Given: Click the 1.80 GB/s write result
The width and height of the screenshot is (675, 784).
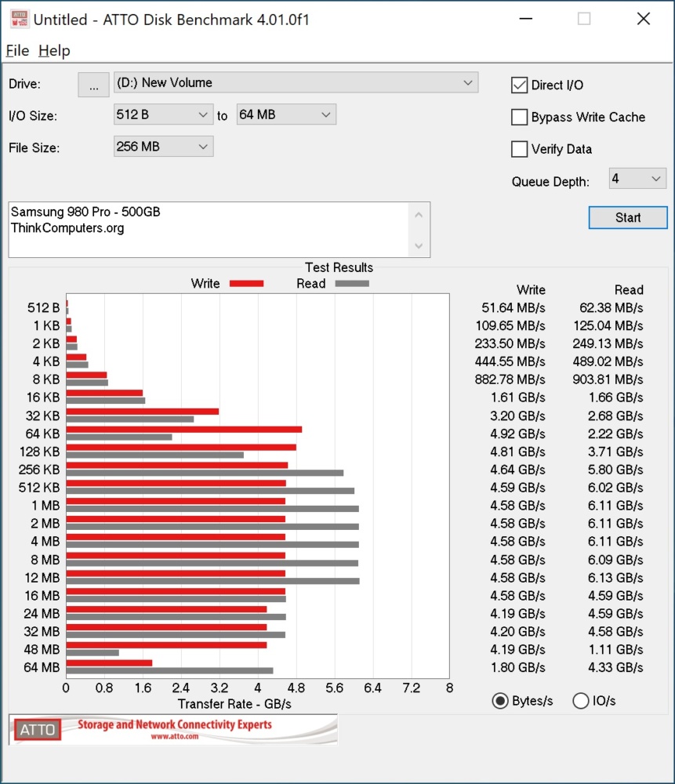Looking at the screenshot, I should (x=517, y=667).
